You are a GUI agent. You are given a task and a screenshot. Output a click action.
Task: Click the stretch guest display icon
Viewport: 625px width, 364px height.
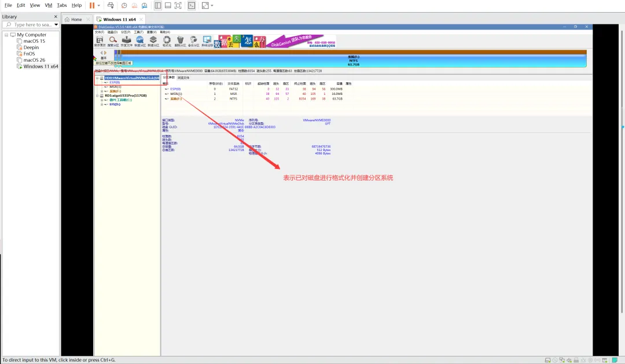tap(205, 6)
